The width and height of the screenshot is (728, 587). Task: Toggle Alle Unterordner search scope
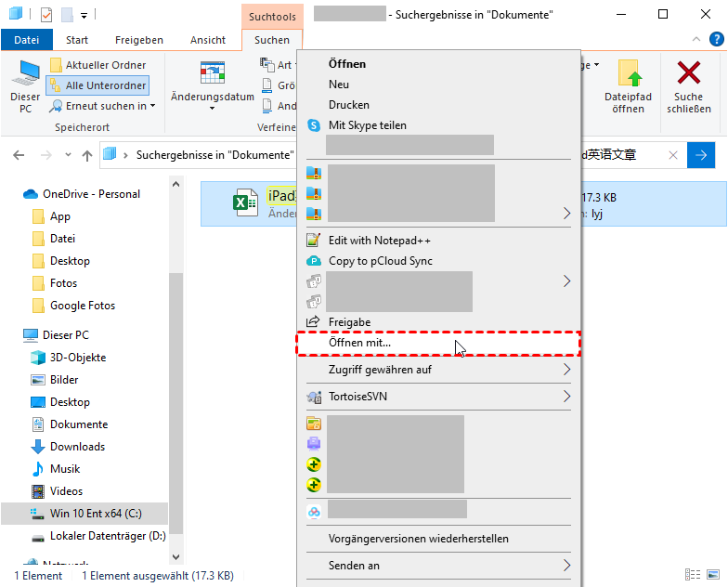[x=97, y=85]
